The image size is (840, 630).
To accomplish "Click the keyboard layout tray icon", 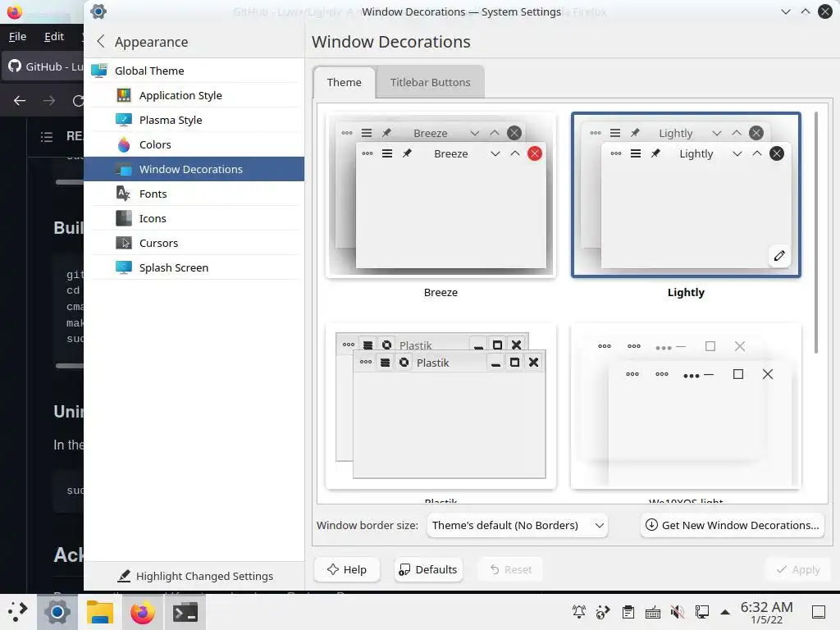I will pyautogui.click(x=652, y=612).
